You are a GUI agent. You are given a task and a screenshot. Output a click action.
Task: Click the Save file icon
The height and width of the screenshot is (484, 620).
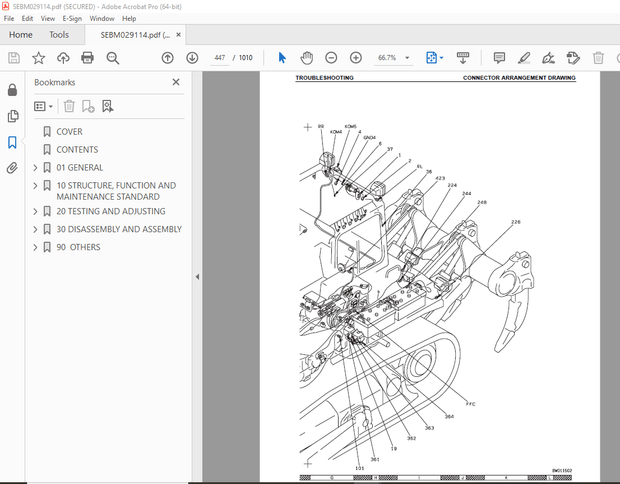14,58
